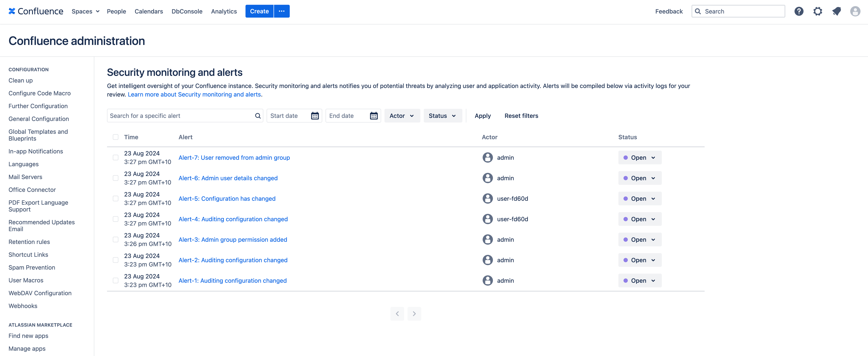
Task: Click Apply filters button
Action: click(483, 116)
